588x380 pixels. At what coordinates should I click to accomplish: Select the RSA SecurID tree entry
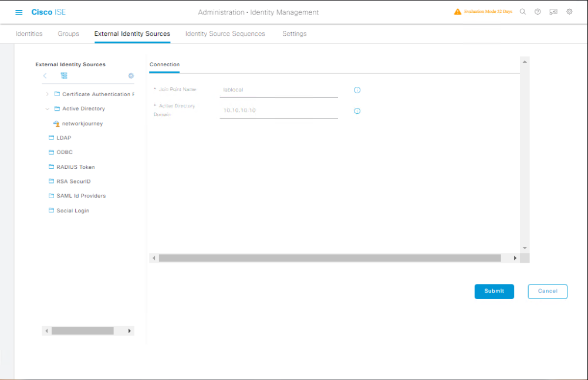click(x=73, y=181)
